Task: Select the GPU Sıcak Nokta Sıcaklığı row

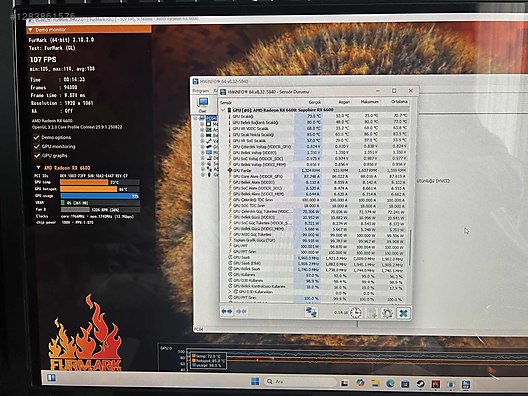Action: point(318,134)
